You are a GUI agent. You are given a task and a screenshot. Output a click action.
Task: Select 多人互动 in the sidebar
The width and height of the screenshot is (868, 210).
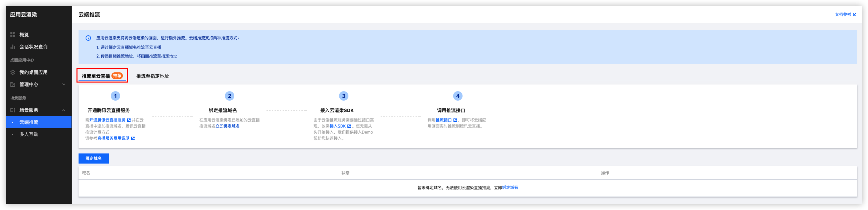(29, 134)
